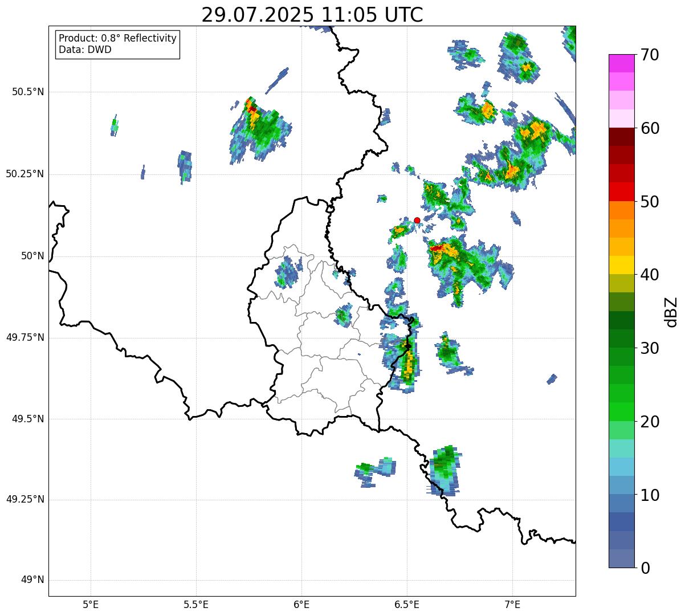Click the 50.25°N latitude label
685x616 pixels.
[x=25, y=174]
